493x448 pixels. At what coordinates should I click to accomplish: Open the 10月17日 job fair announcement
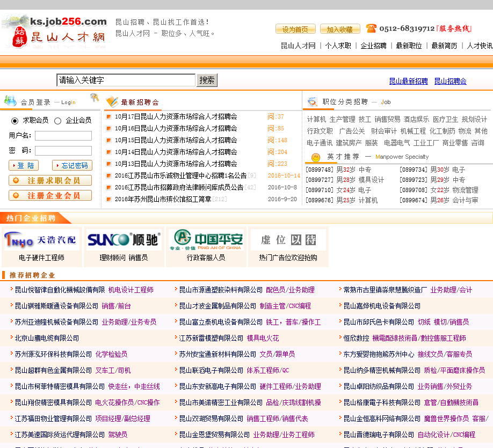click(x=176, y=116)
